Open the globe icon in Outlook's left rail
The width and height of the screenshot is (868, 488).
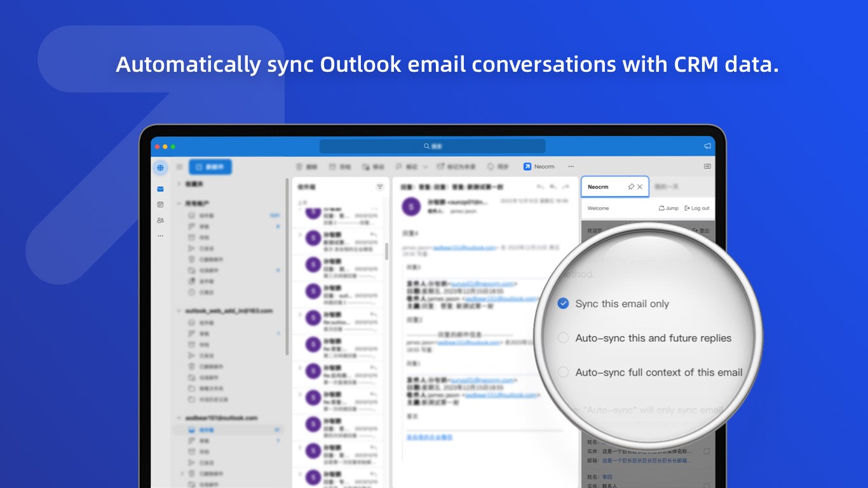point(160,168)
